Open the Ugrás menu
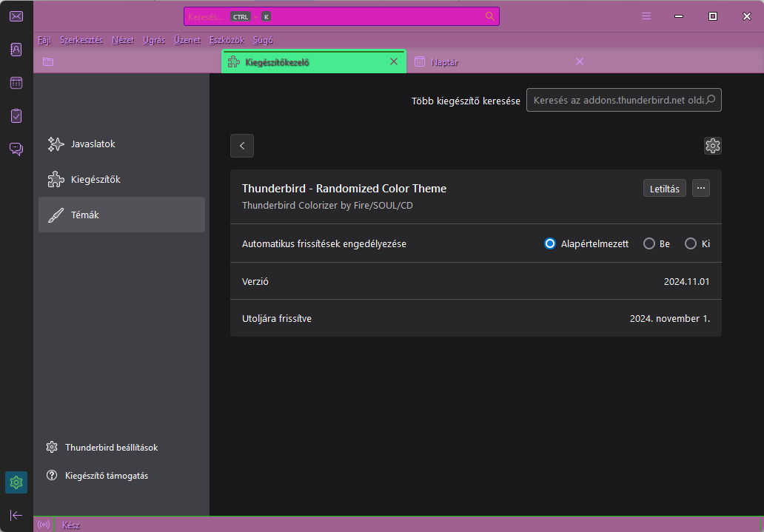Viewport: 764px width, 532px height. click(x=154, y=40)
